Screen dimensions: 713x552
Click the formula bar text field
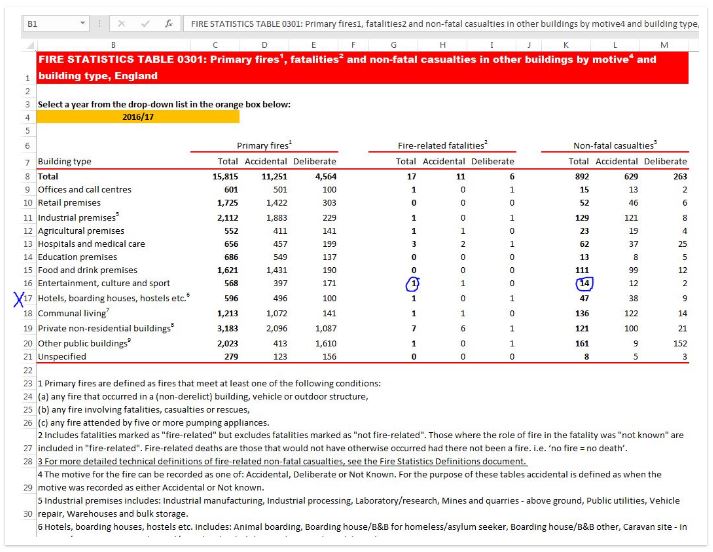443,24
